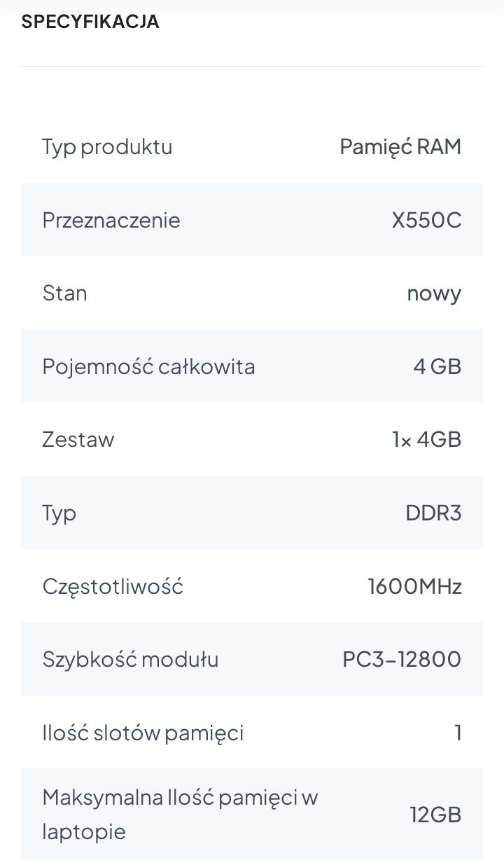Click the Szybkość modułu label

[x=130, y=659]
